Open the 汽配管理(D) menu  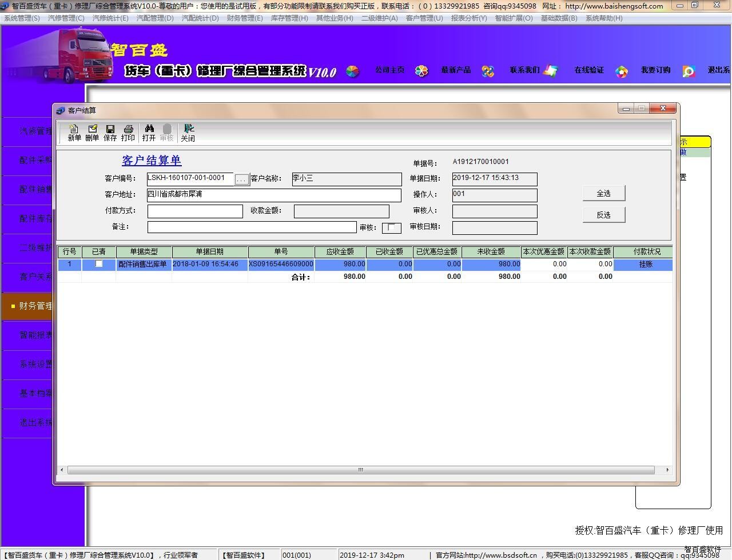coord(155,18)
